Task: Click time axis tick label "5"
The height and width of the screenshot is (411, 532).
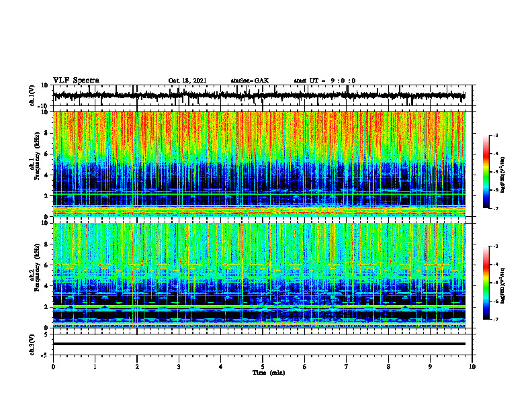Action: pyautogui.click(x=263, y=367)
